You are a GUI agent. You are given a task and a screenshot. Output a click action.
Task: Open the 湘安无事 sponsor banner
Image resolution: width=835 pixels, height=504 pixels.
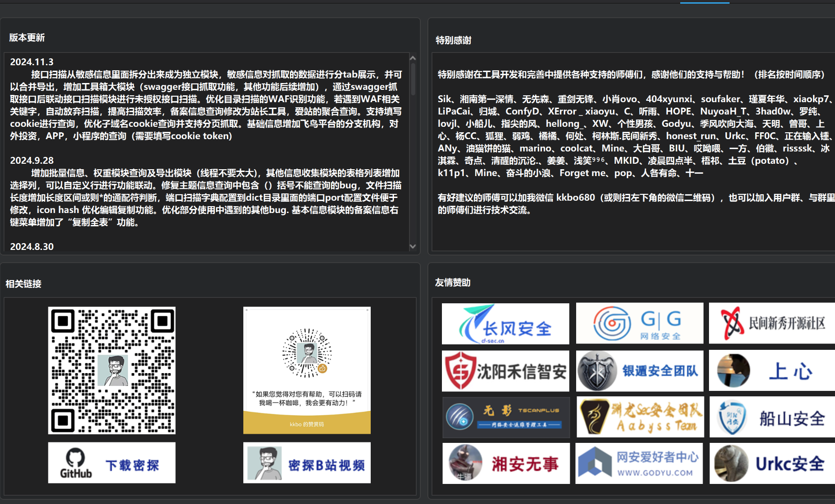tap(506, 463)
